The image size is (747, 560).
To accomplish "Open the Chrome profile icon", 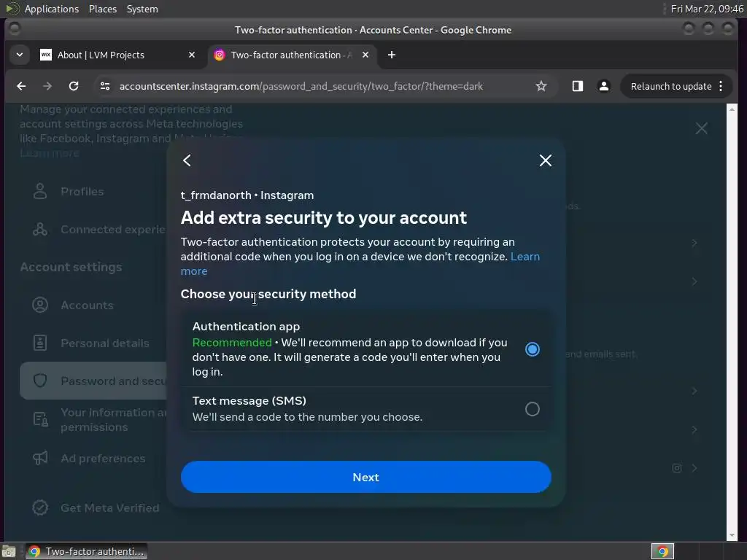I will tap(603, 86).
